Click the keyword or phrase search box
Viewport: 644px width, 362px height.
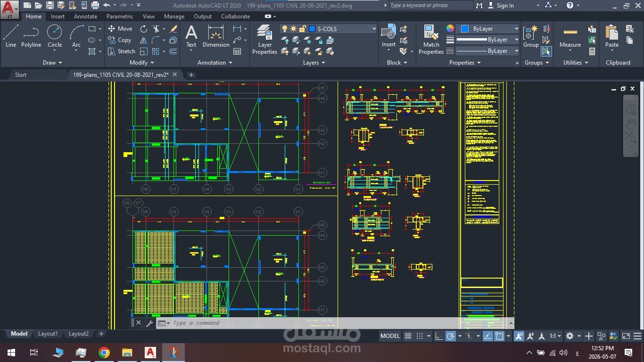(431, 5)
